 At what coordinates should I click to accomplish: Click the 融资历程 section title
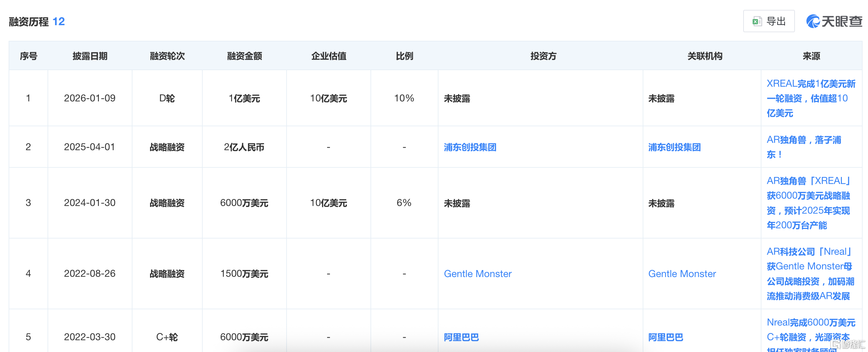click(29, 22)
